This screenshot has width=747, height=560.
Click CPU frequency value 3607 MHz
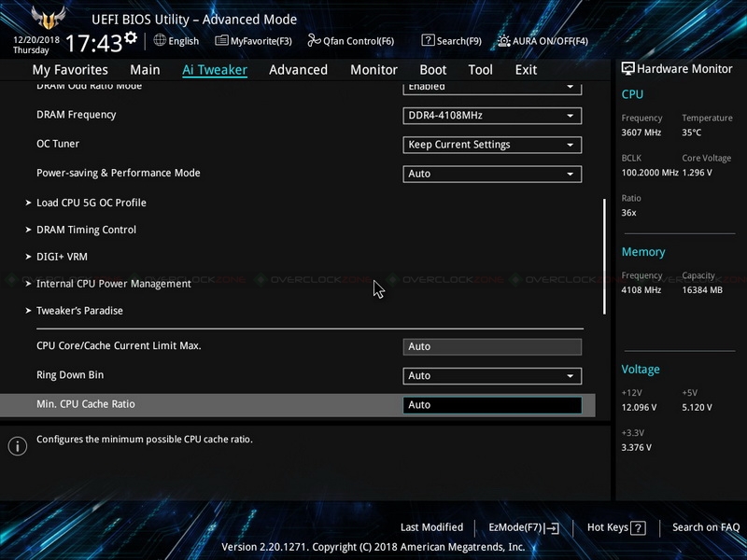tap(641, 133)
